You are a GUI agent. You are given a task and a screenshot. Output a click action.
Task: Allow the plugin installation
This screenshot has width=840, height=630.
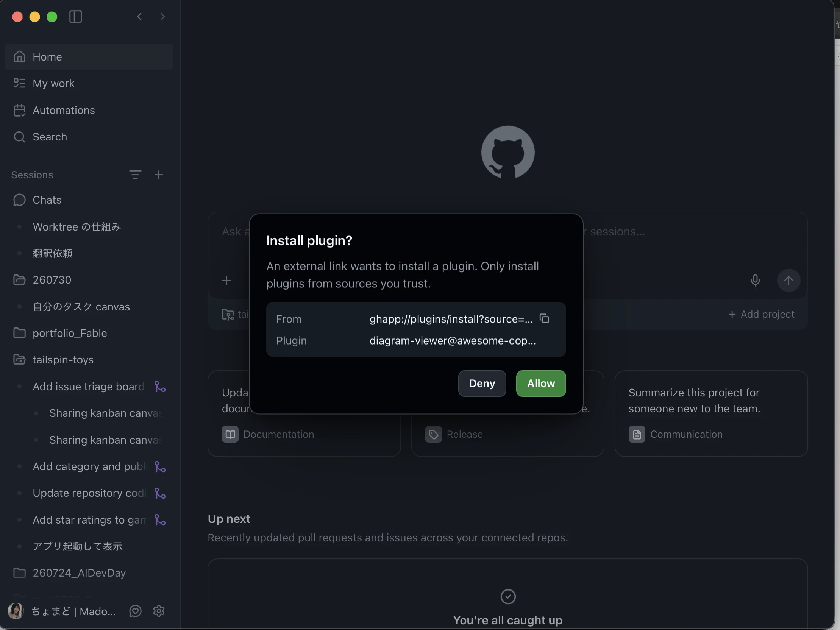[541, 384]
